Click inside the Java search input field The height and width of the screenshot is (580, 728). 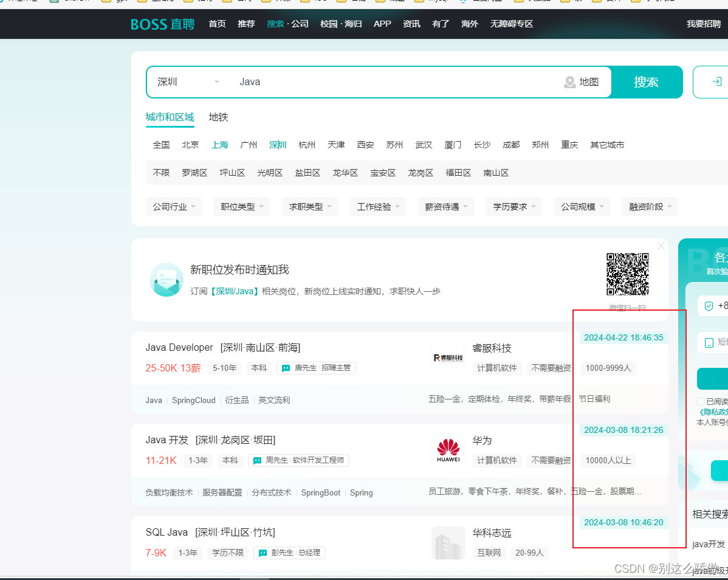tap(304, 81)
